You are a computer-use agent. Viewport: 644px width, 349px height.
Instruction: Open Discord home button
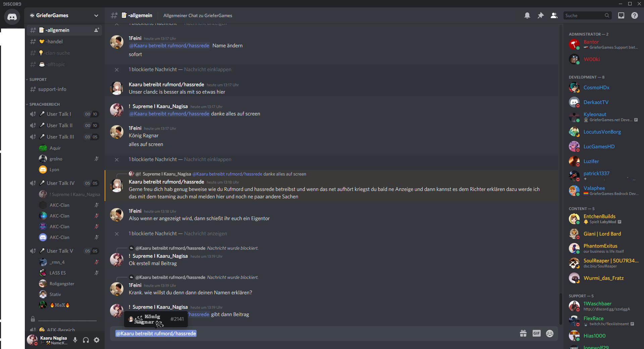coord(12,16)
